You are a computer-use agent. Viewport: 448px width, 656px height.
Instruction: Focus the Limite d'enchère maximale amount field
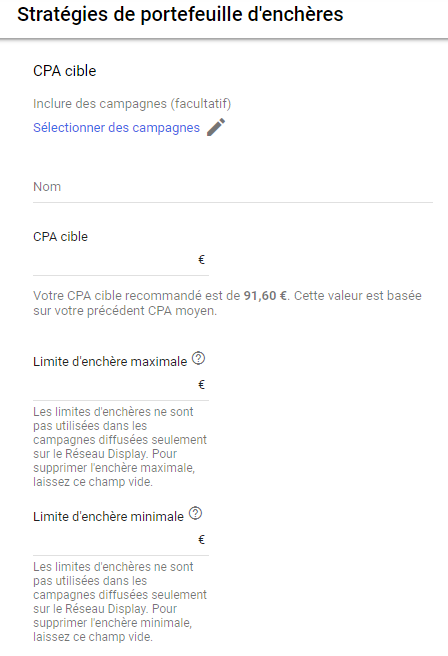(121, 385)
